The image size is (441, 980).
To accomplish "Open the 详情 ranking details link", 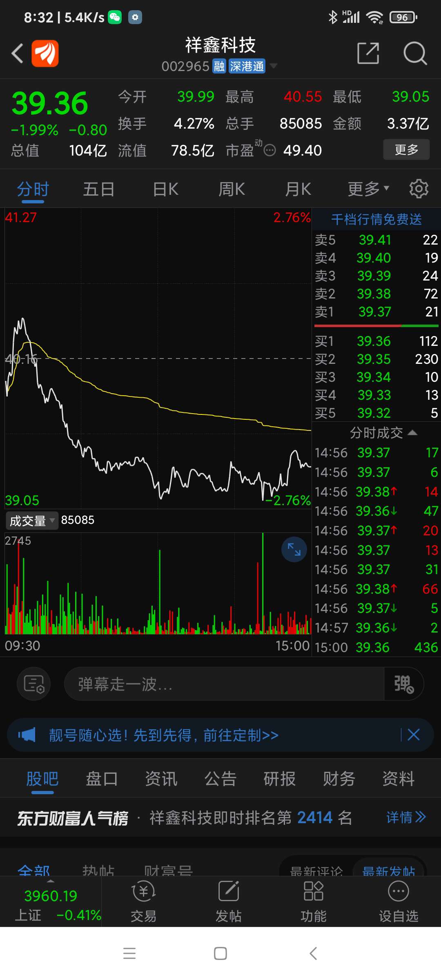I will [x=406, y=817].
